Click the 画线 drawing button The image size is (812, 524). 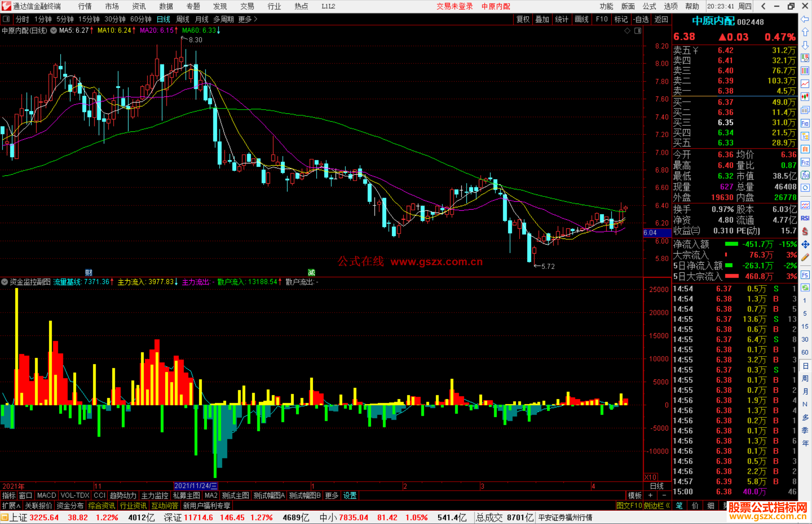point(582,19)
